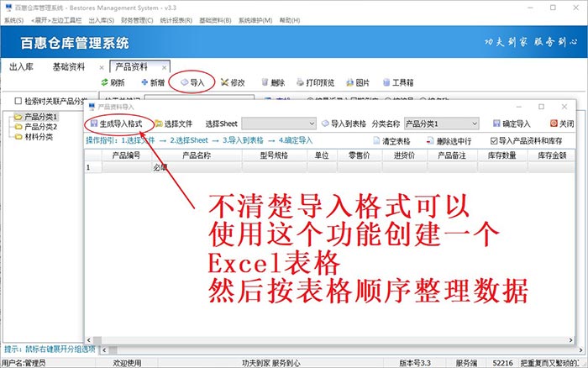Open the 帮助(H) menu
Viewport: 588px width, 368px height.
290,20
